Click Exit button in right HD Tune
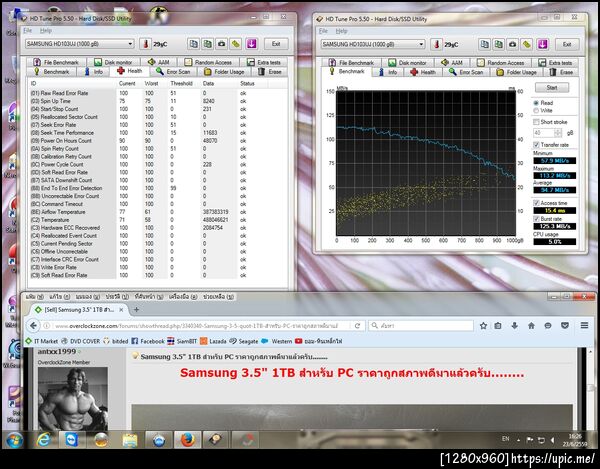This screenshot has height=469, width=600. (x=567, y=44)
